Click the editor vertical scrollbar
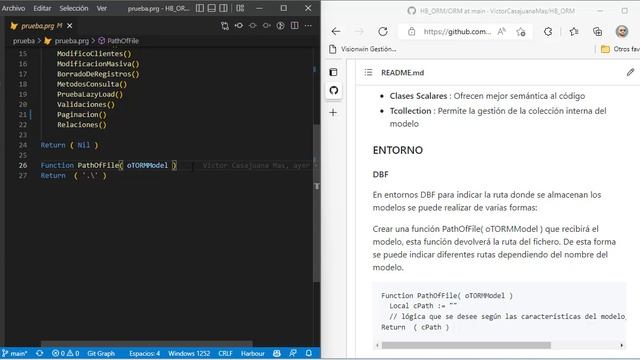640x360 pixels. (317, 203)
